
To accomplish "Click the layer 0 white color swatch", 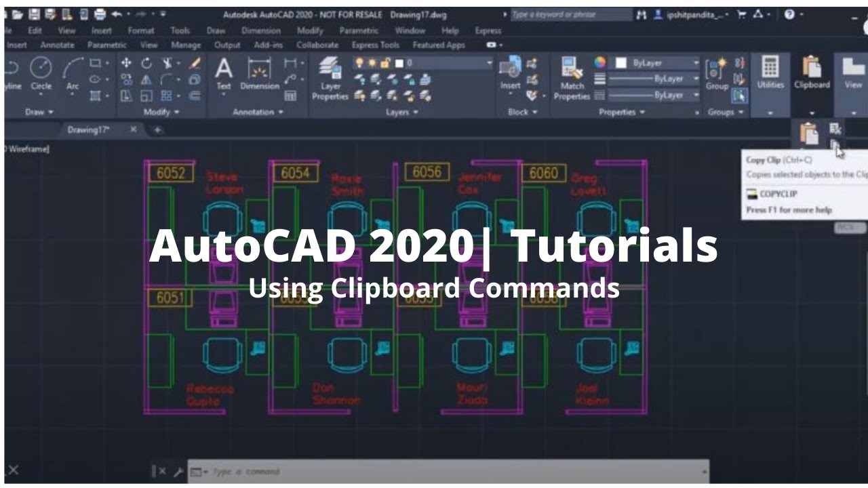I will point(399,63).
